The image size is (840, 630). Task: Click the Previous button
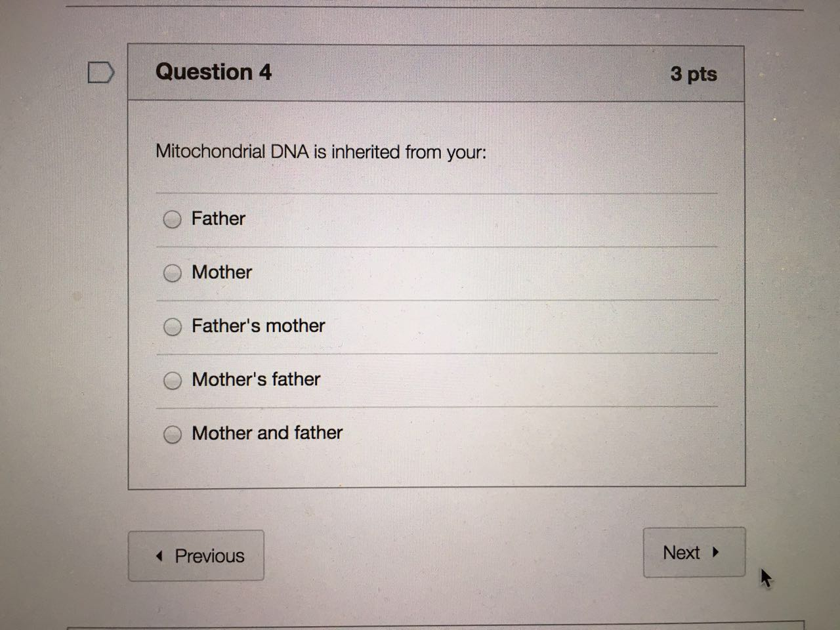click(196, 556)
